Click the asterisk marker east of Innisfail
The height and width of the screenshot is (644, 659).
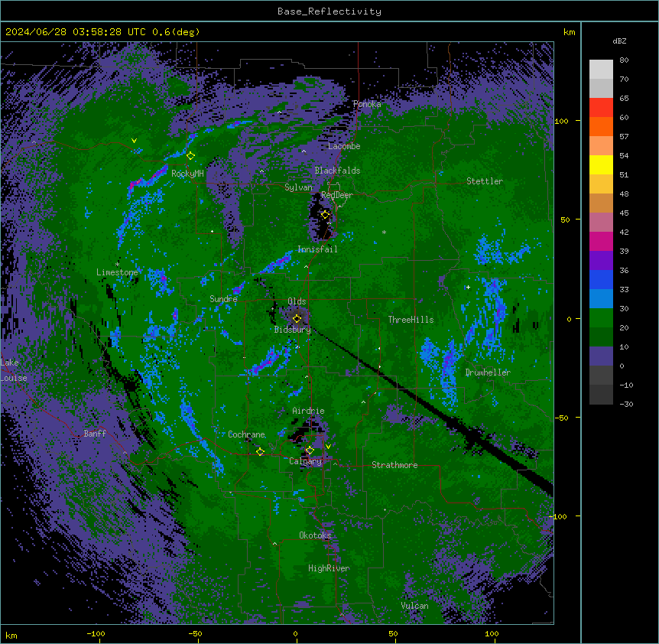click(x=384, y=232)
